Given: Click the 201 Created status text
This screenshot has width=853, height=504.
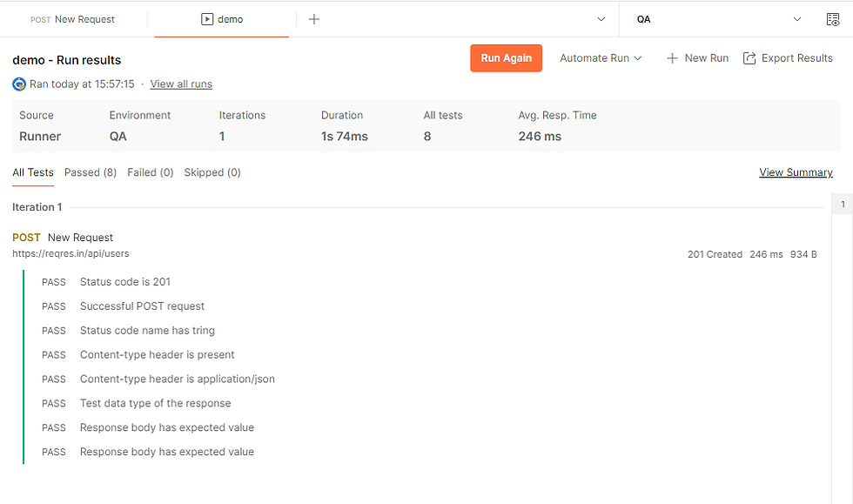Looking at the screenshot, I should [715, 255].
